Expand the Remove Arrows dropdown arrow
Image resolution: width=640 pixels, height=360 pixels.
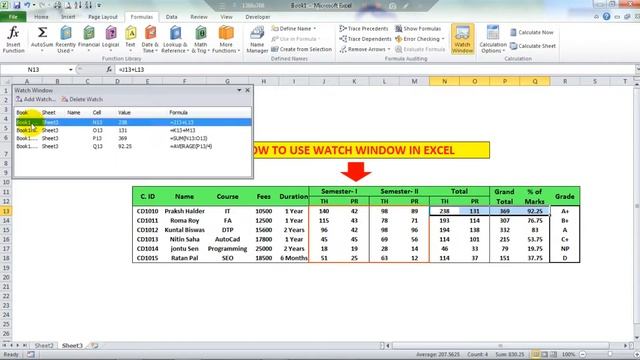coord(389,49)
